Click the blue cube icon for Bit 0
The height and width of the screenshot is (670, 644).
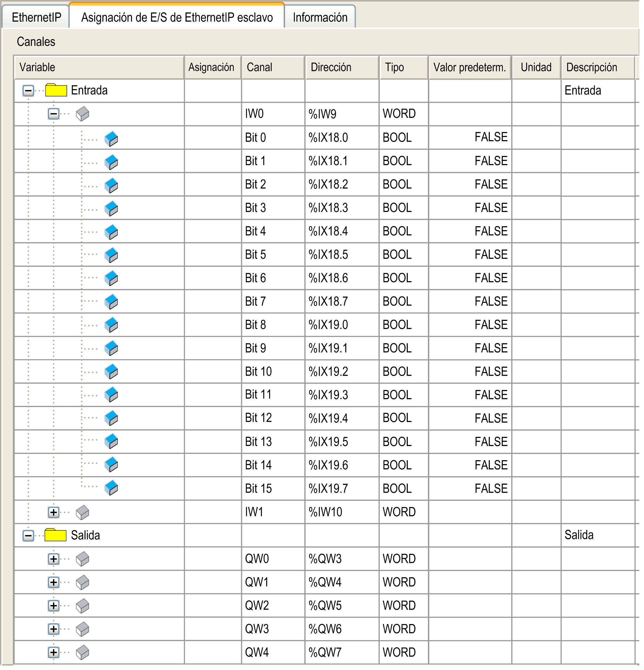pos(111,139)
